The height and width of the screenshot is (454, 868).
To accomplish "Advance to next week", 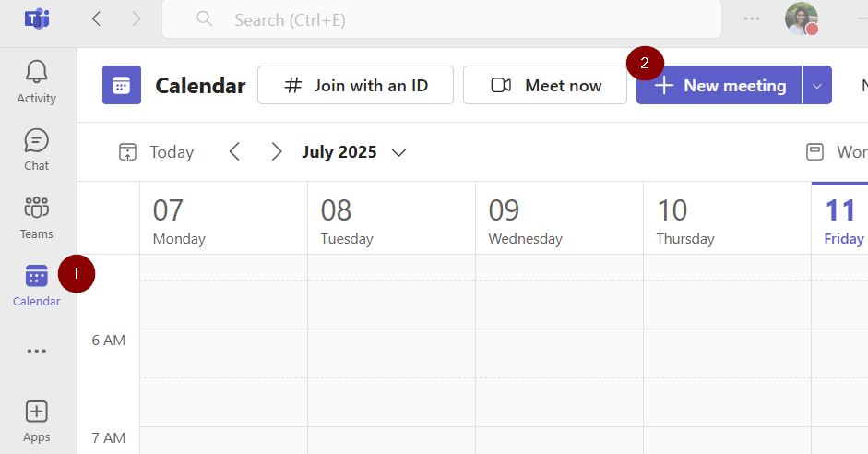I will pos(277,152).
